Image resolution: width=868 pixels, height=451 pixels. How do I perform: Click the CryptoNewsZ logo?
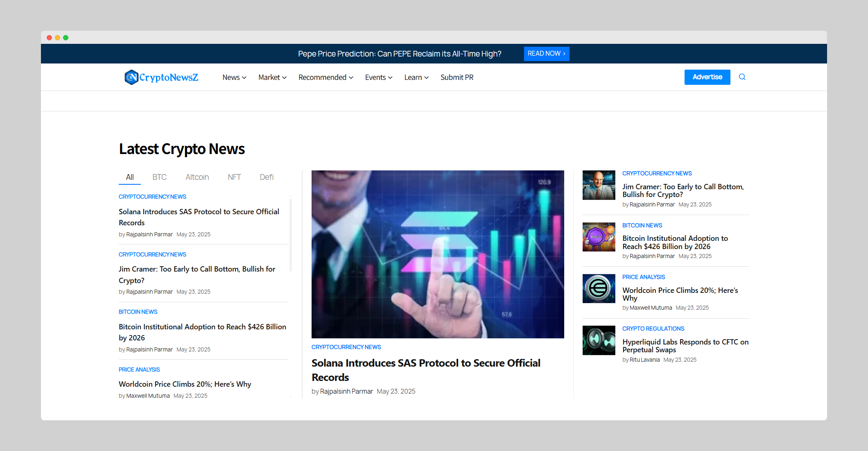coord(161,77)
